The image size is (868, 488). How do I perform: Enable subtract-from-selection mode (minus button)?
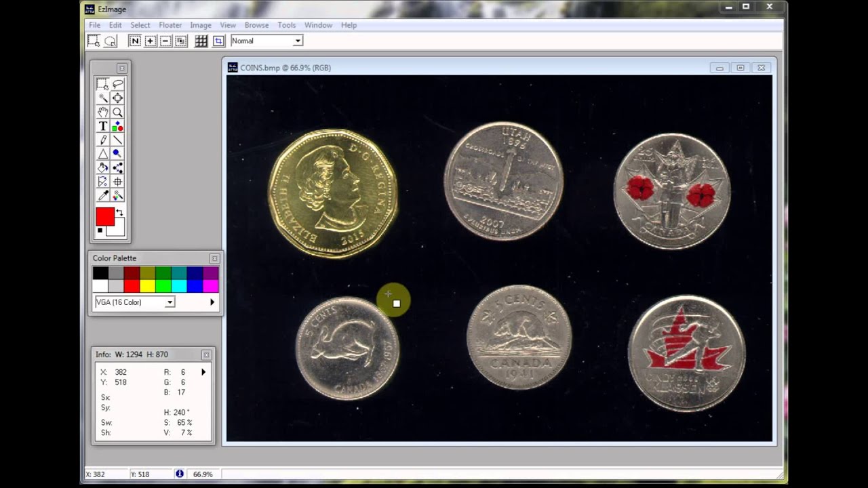[165, 41]
